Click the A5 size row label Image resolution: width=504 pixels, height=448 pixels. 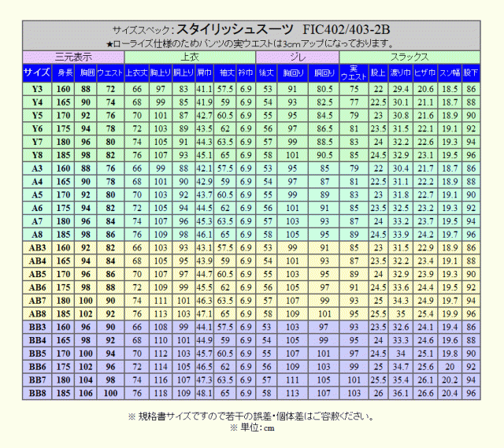[37, 194]
